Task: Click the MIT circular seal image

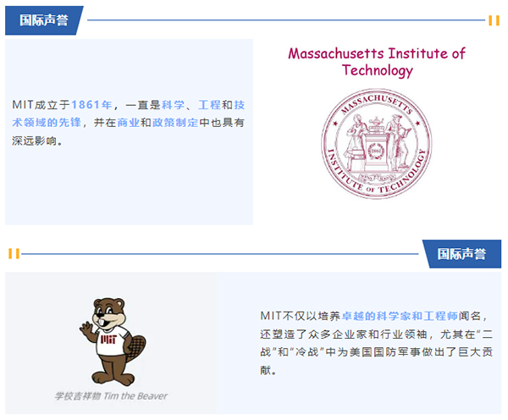Action: click(x=376, y=143)
